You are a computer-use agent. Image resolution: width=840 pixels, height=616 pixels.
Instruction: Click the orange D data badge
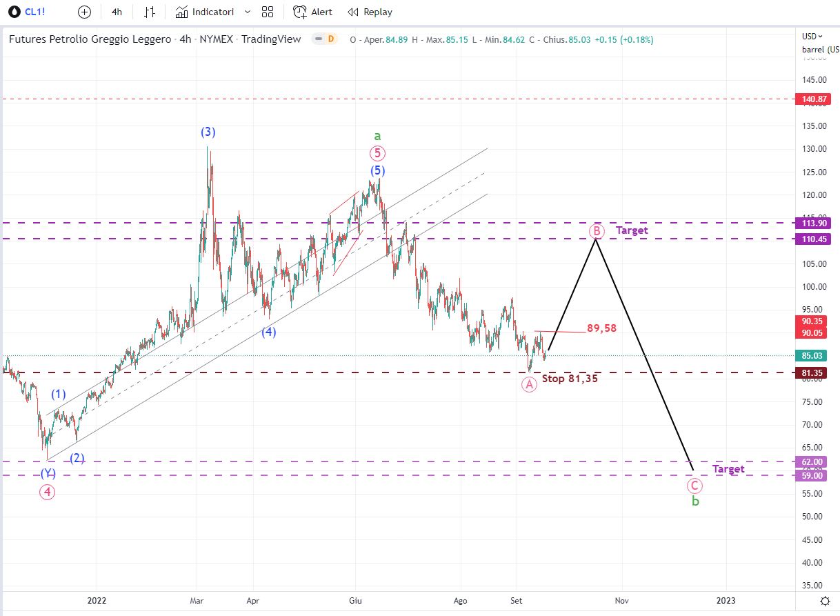click(x=331, y=39)
